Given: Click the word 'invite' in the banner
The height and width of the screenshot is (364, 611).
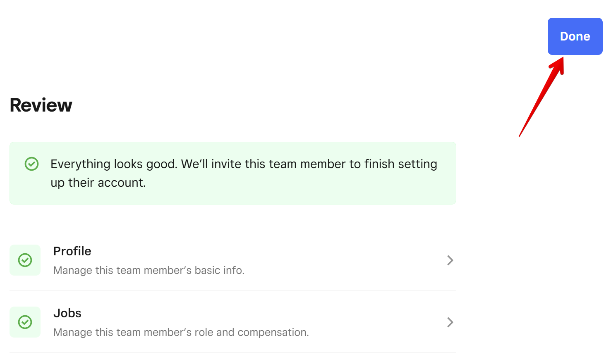Looking at the screenshot, I should point(226,164).
